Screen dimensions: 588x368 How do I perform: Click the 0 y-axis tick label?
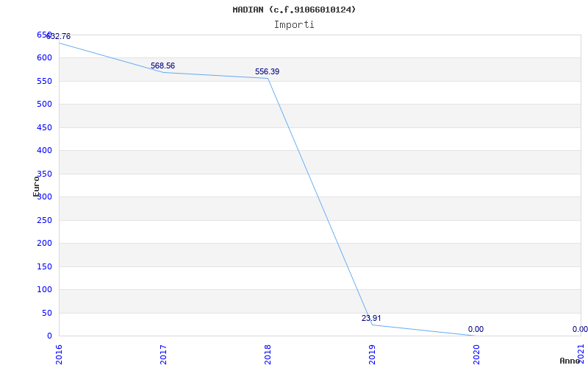pos(49,336)
